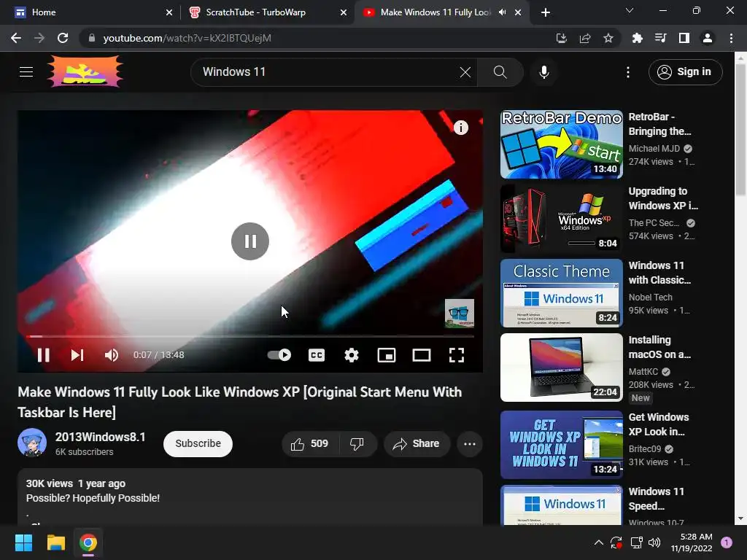Open the Extensions puzzle icon
The width and height of the screenshot is (747, 560).
click(637, 38)
